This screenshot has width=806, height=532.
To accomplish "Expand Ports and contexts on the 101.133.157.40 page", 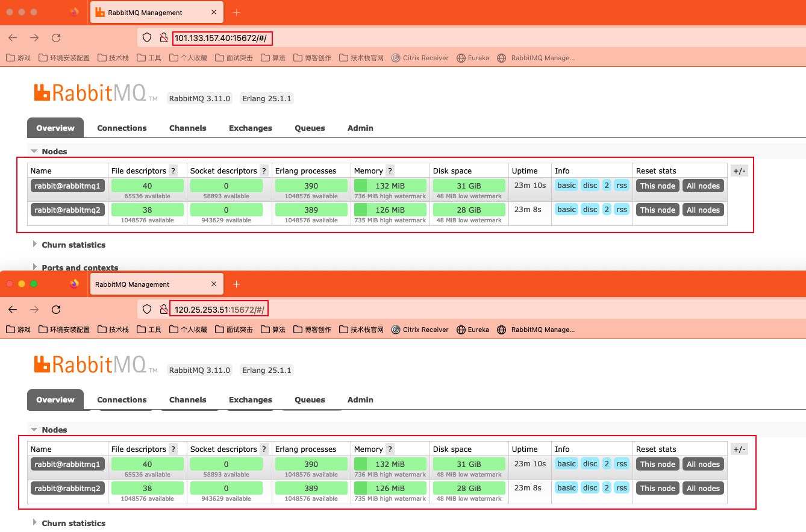I will click(x=75, y=268).
